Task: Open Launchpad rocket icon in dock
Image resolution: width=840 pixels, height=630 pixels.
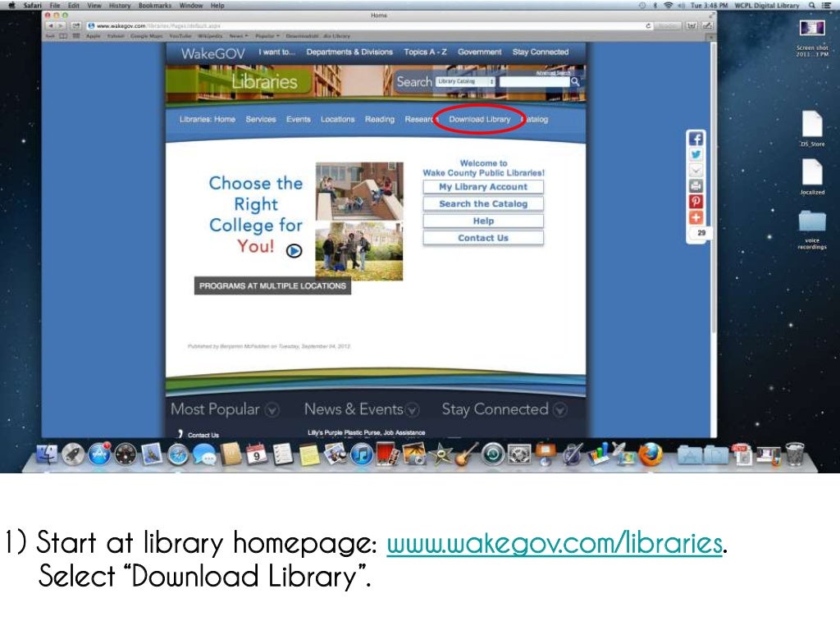Action: click(73, 454)
